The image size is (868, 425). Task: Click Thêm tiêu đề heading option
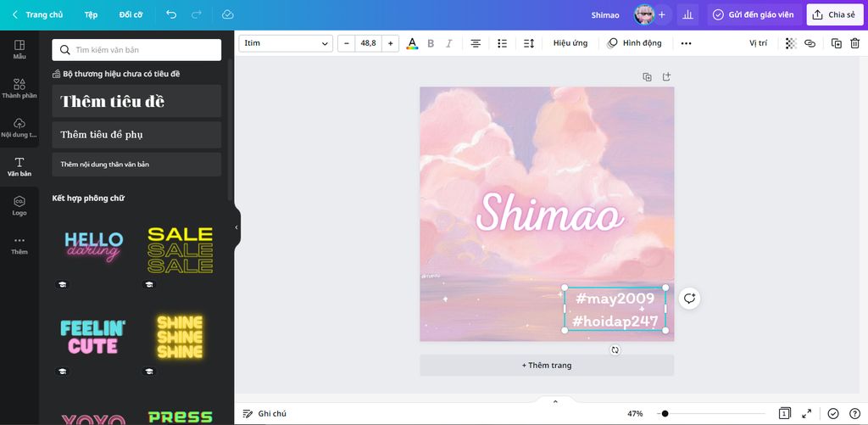(x=136, y=101)
